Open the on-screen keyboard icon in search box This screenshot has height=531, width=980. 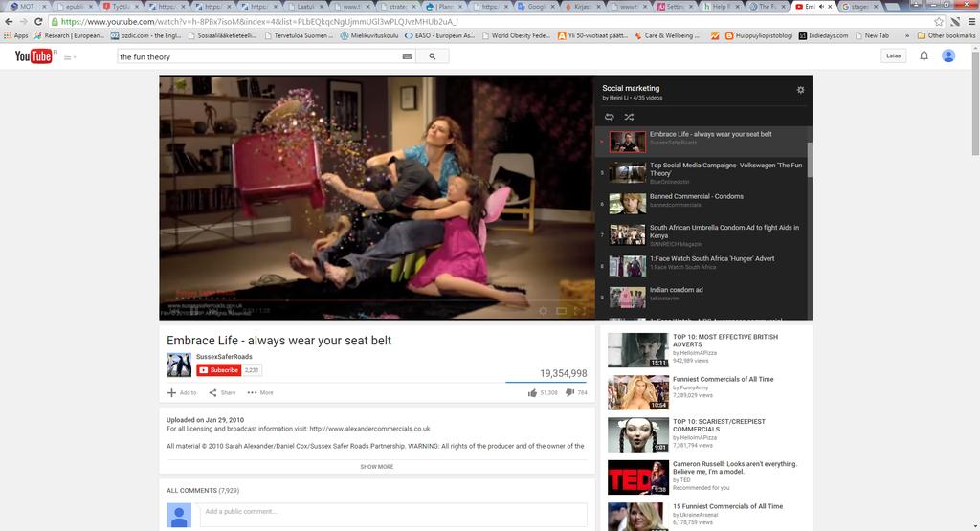[408, 56]
